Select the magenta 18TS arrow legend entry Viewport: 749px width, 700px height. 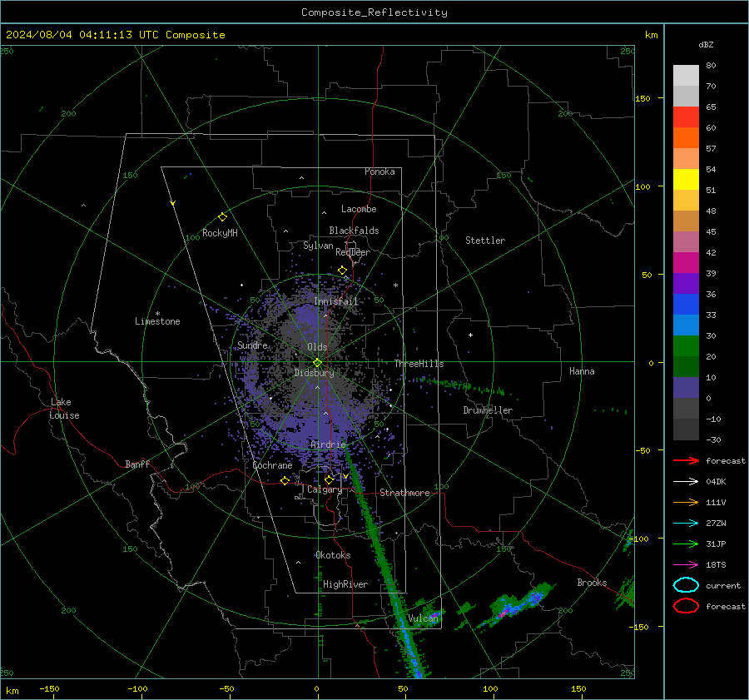(x=686, y=565)
